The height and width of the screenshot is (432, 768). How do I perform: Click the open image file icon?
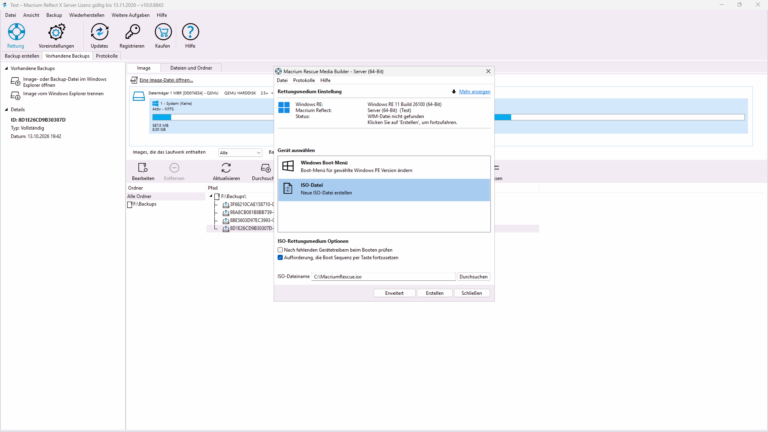tap(134, 80)
